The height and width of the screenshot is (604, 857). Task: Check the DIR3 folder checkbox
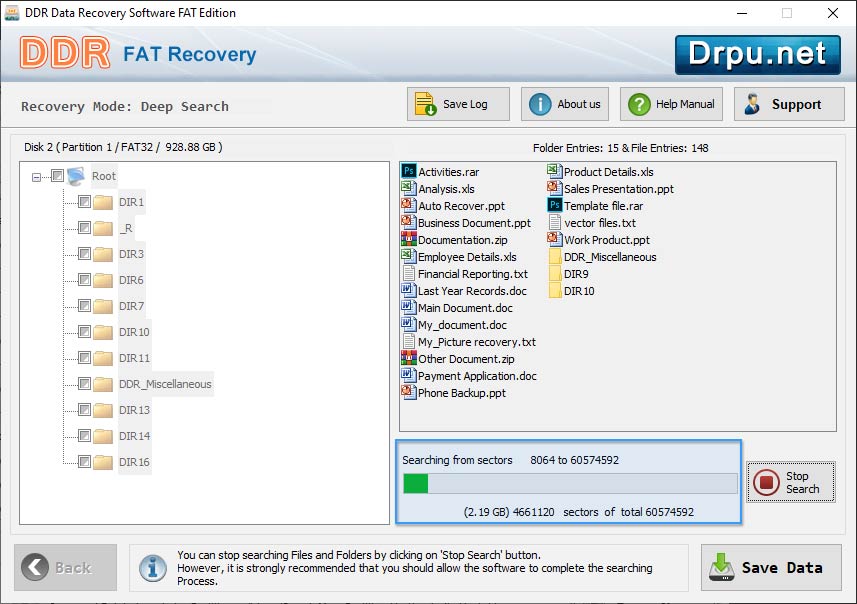click(x=84, y=254)
